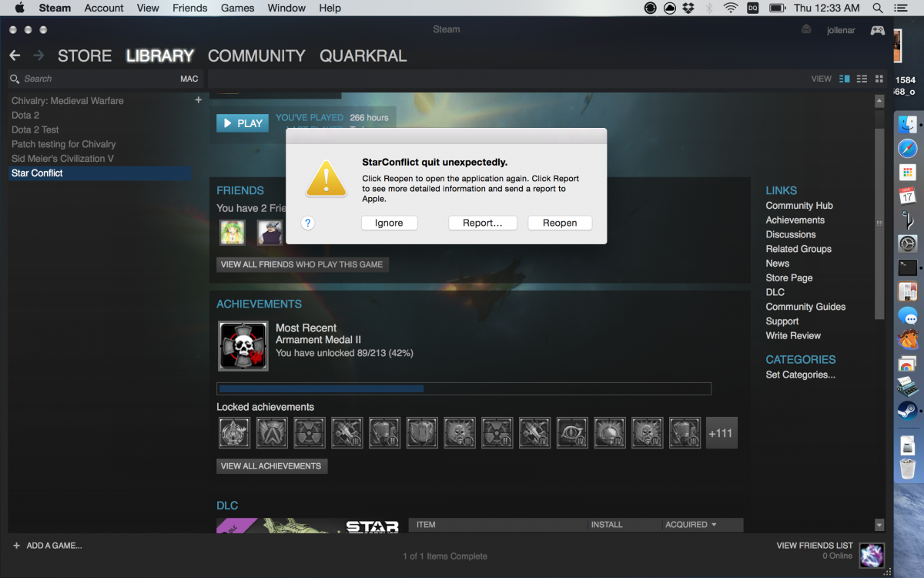This screenshot has height=578, width=924.
Task: Open the Store Page link
Action: tap(789, 277)
